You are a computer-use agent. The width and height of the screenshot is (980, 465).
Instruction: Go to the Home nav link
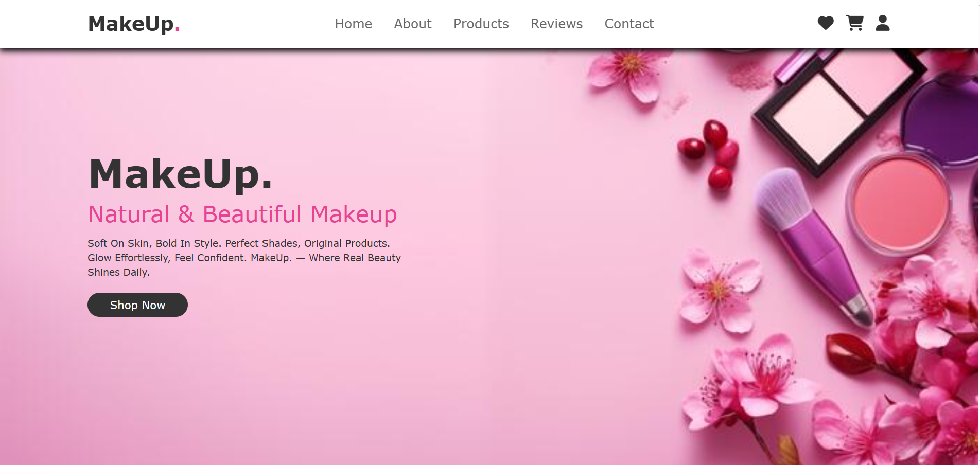[x=353, y=24]
